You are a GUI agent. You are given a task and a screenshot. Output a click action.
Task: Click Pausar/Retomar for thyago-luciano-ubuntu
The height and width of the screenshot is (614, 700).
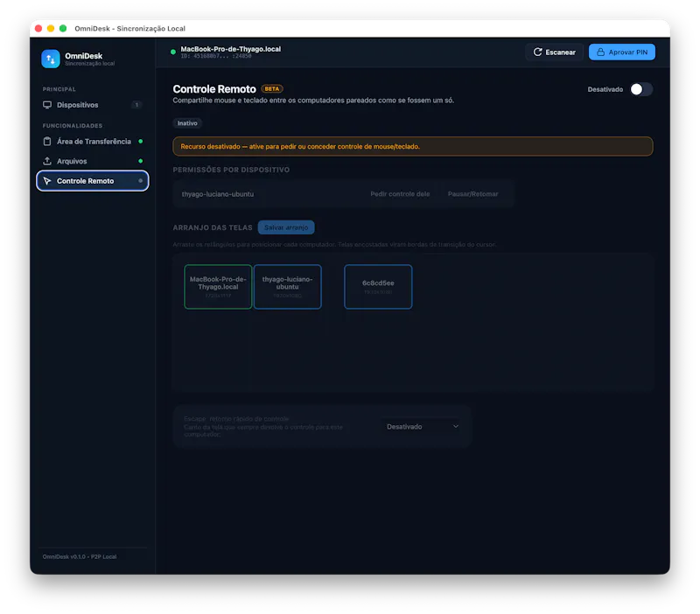click(472, 194)
